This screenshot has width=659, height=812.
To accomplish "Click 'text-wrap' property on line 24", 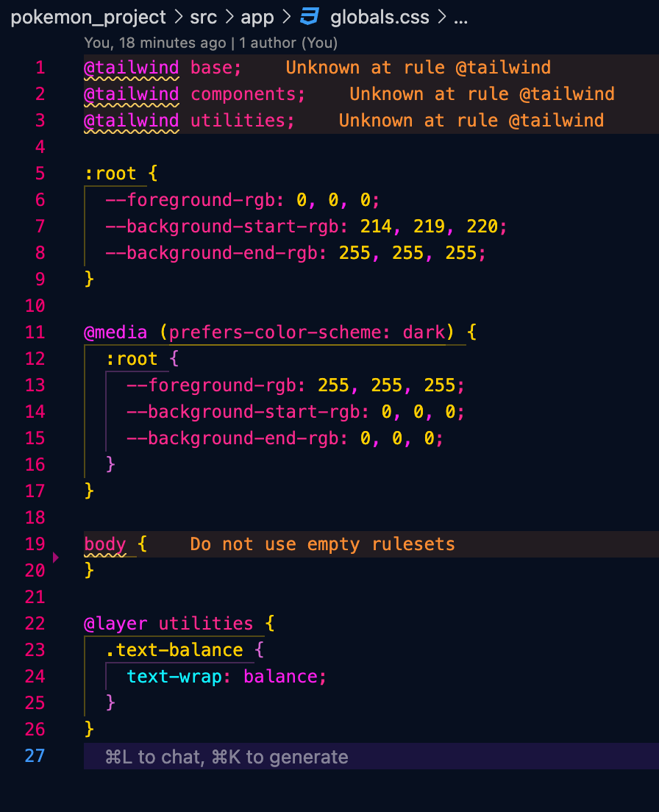I will [174, 677].
